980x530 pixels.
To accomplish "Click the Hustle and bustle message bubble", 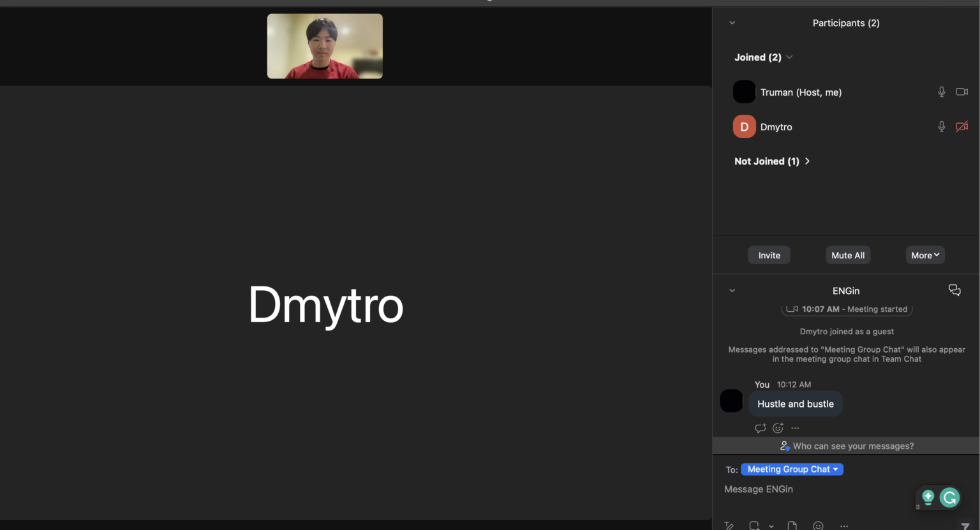I will [796, 404].
